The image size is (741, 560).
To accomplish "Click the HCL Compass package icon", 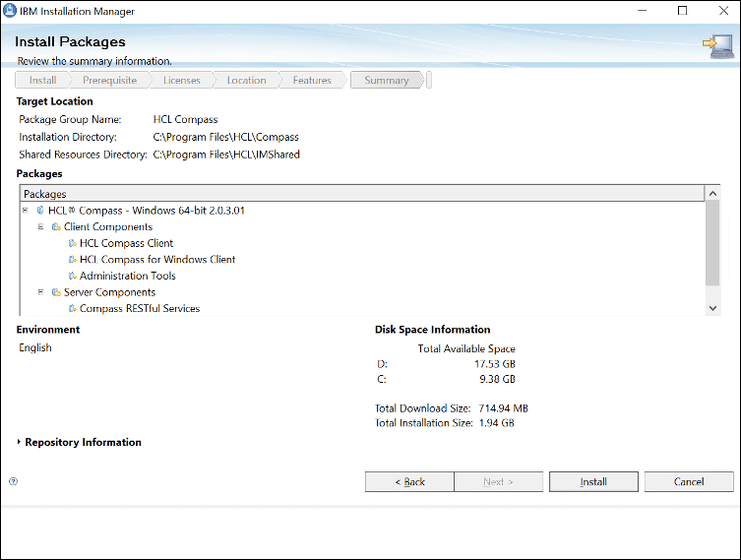I will 40,211.
